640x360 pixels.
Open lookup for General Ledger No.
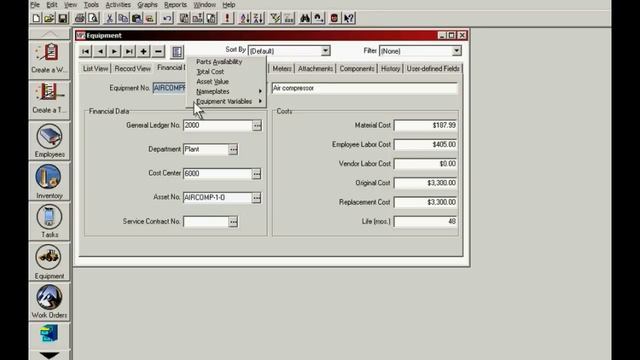(x=257, y=126)
